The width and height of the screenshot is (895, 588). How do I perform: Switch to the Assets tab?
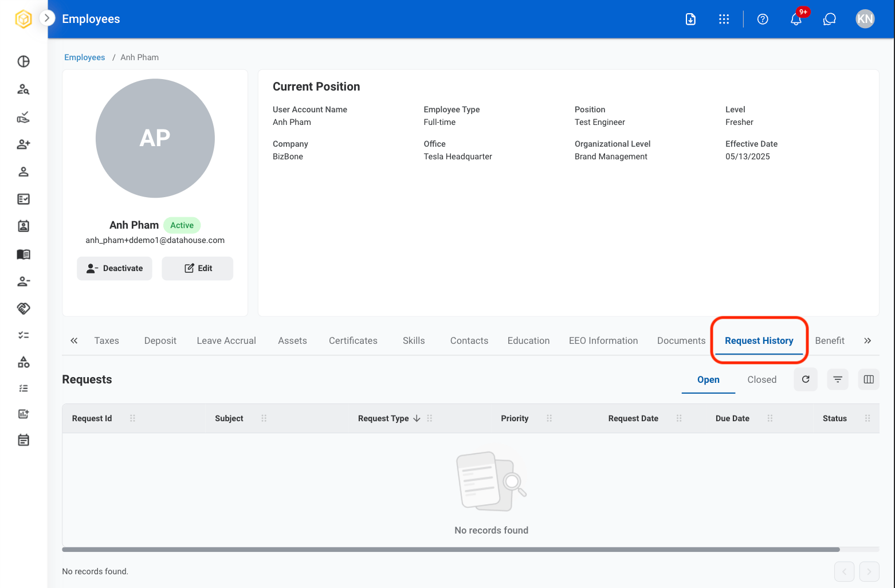(x=293, y=340)
